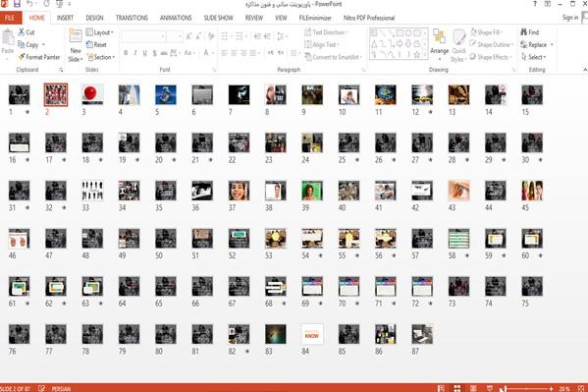Viewport: 588px width, 392px height.
Task: Switch to the DESIGN tab
Action: click(94, 18)
